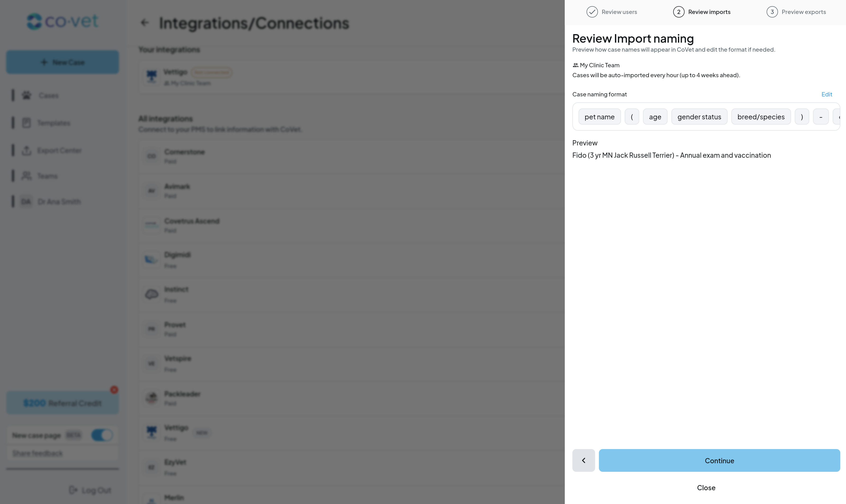
Task: Toggle the New case page switch
Action: pos(102,435)
